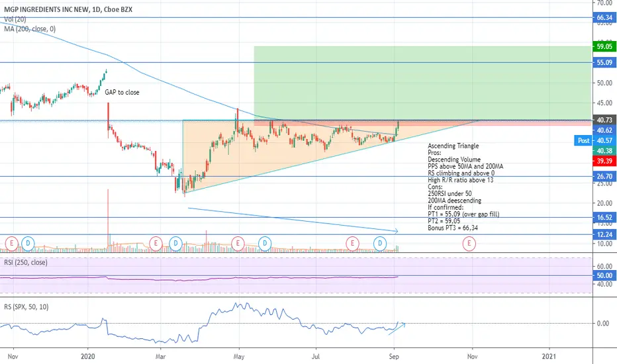Select the 'Descending Volume' annotation line
This screenshot has width=617, height=364.
pos(454,159)
